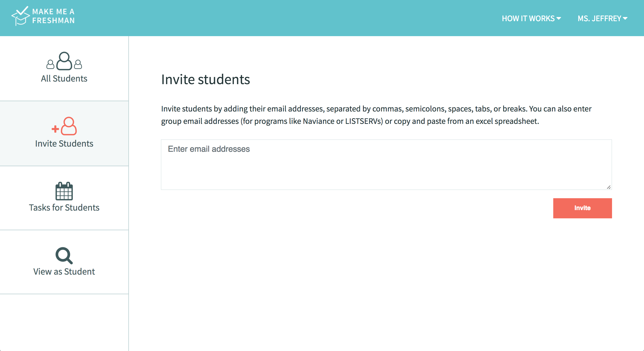Expand the Ms. Jeffrey account dropdown arrow
Viewport: 644px width, 351px height.
tap(625, 18)
